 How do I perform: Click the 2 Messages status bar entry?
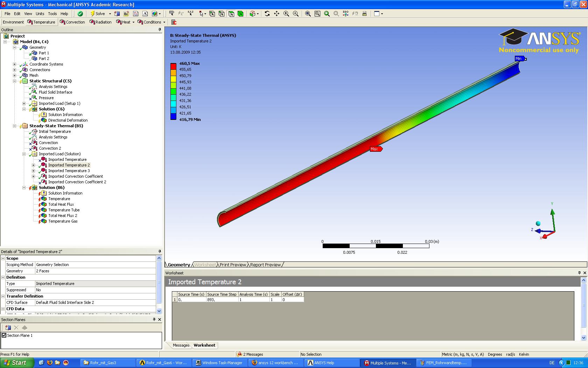point(250,354)
